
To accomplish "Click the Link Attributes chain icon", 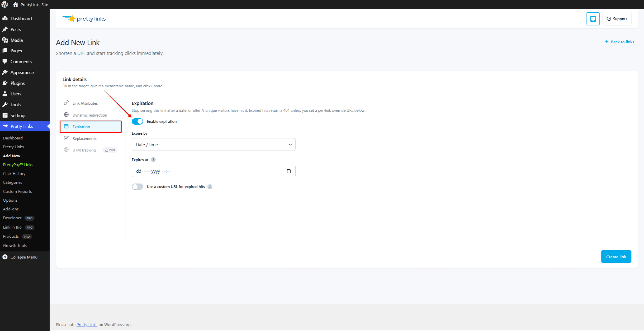I will [x=66, y=103].
